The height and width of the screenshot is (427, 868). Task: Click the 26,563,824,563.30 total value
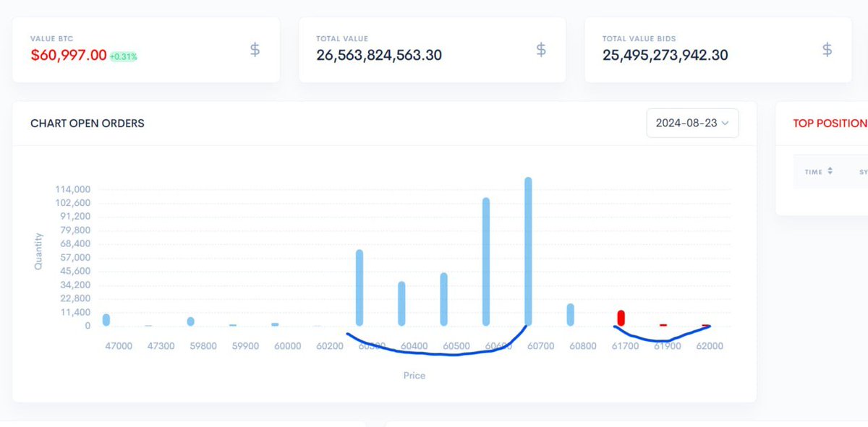coord(379,55)
